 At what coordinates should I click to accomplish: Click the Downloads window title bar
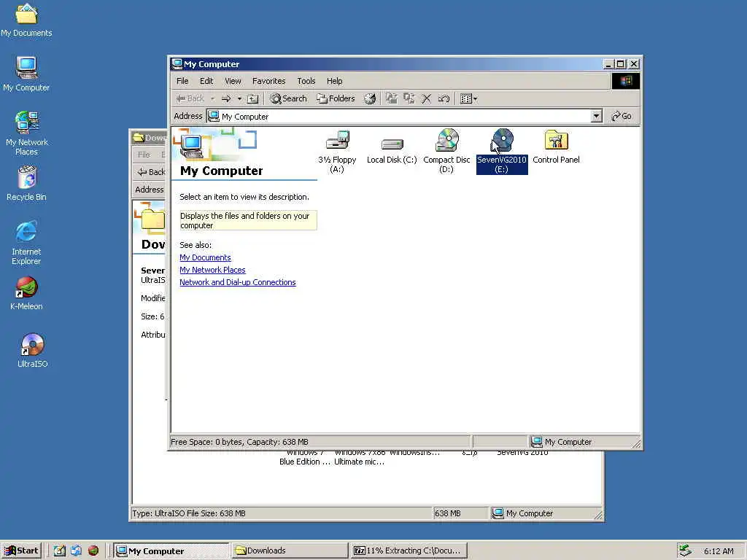(149, 138)
